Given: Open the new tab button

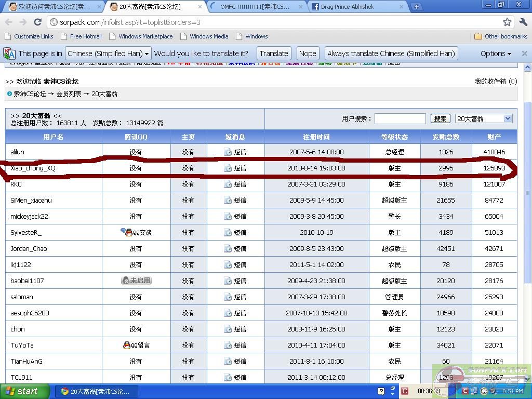Looking at the screenshot, I should 416,7.
